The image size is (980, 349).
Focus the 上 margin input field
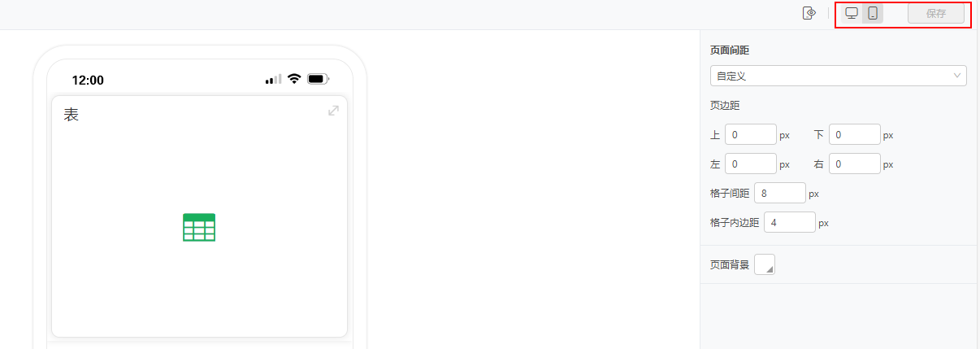point(751,134)
